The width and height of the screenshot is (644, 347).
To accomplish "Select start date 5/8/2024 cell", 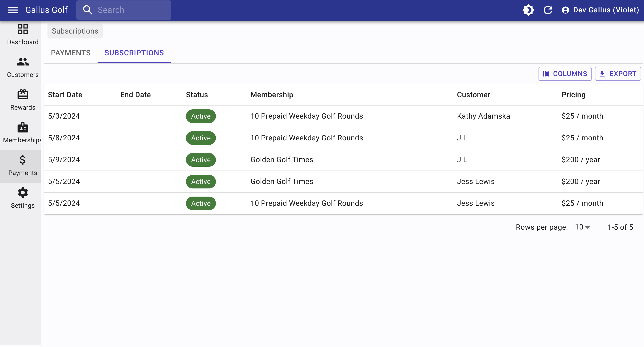I will pyautogui.click(x=64, y=138).
